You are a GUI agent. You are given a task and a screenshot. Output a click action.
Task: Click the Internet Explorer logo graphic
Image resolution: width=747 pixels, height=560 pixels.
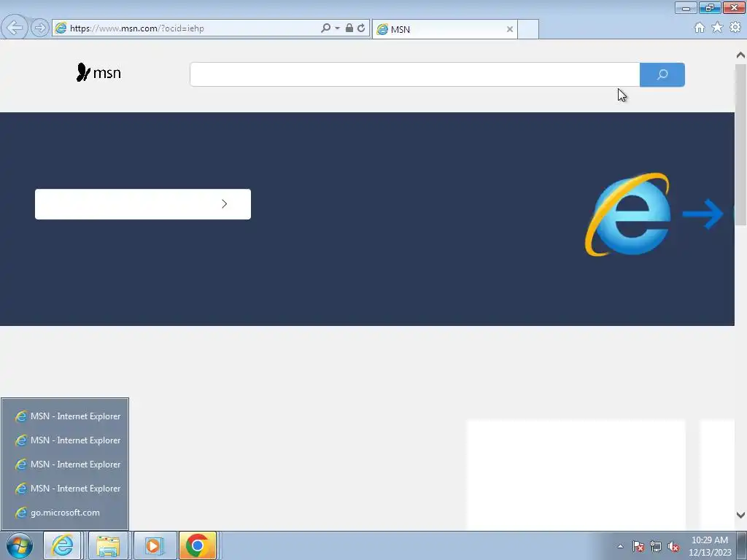(628, 214)
